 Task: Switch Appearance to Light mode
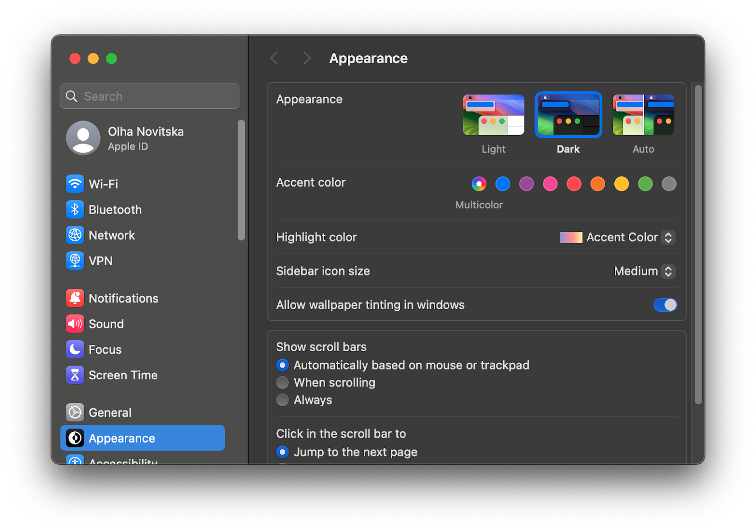tap(493, 115)
